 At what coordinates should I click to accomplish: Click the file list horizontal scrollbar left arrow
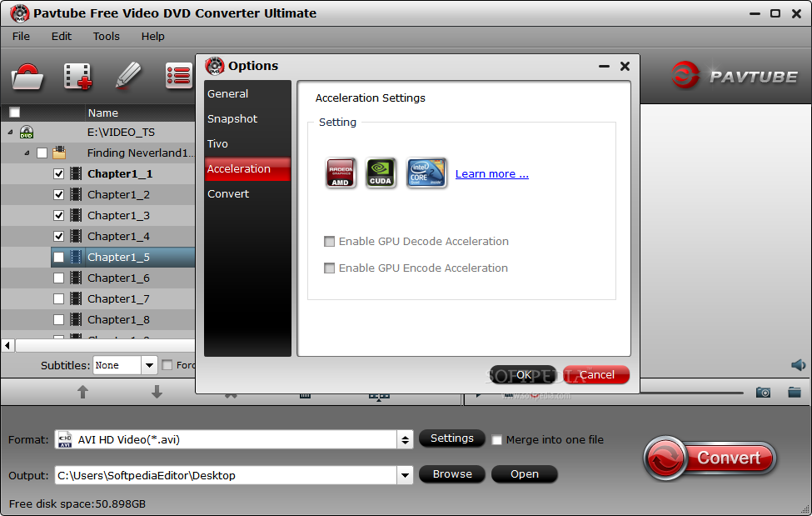tap(7, 345)
